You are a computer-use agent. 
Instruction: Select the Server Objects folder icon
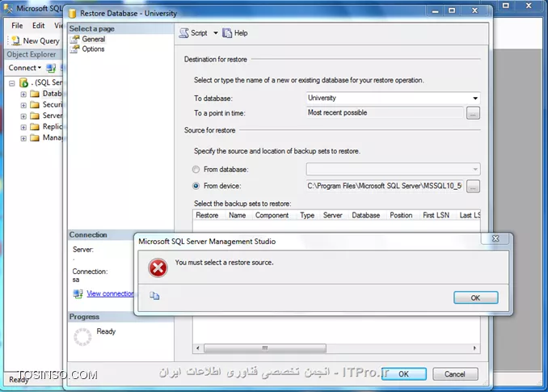coord(35,116)
